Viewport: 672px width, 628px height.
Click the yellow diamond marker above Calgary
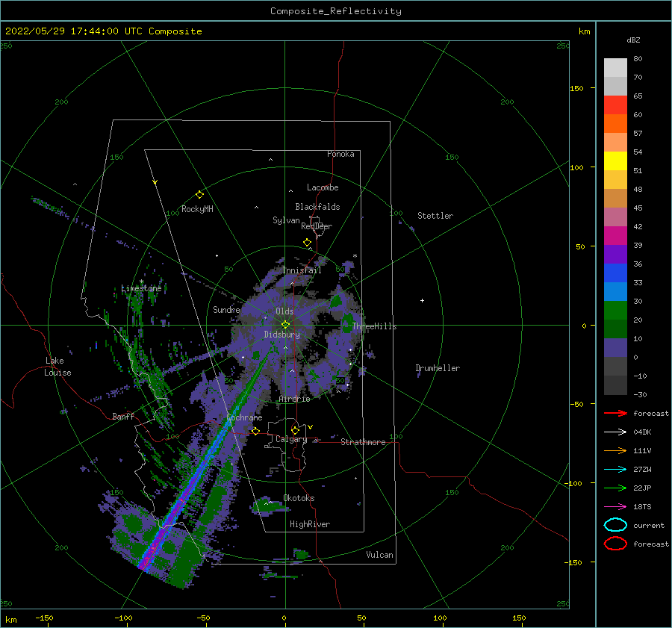click(x=295, y=430)
